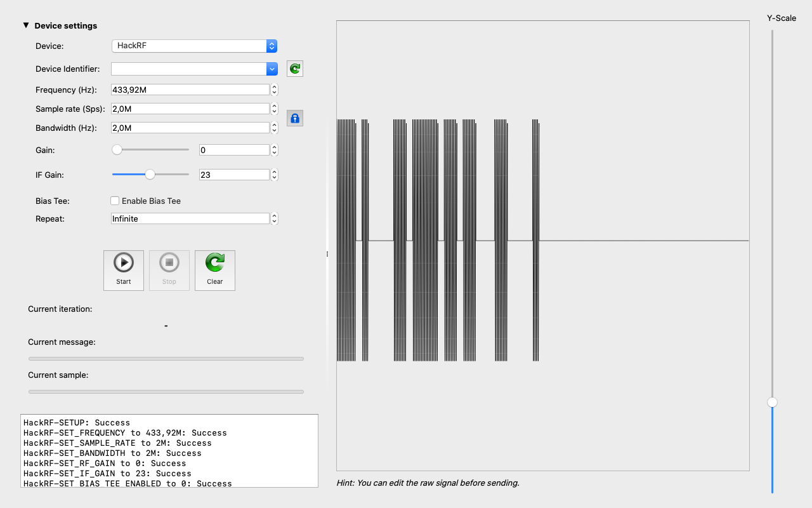Collapse the Device settings section
The height and width of the screenshot is (508, 812).
tap(26, 25)
